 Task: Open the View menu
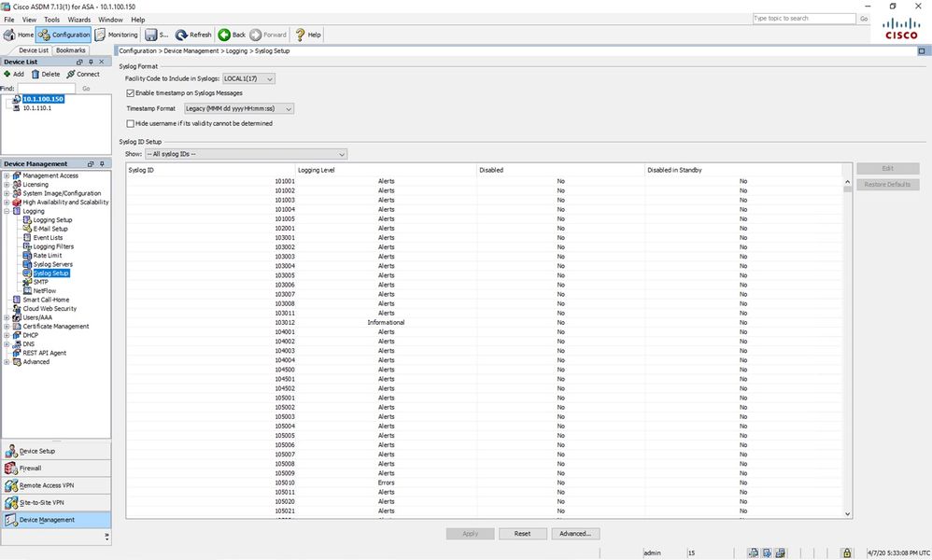(x=29, y=20)
